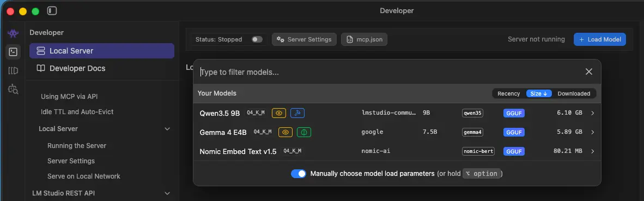Click the nomic-bert architecture tag
Image resolution: width=644 pixels, height=201 pixels.
[478, 151]
